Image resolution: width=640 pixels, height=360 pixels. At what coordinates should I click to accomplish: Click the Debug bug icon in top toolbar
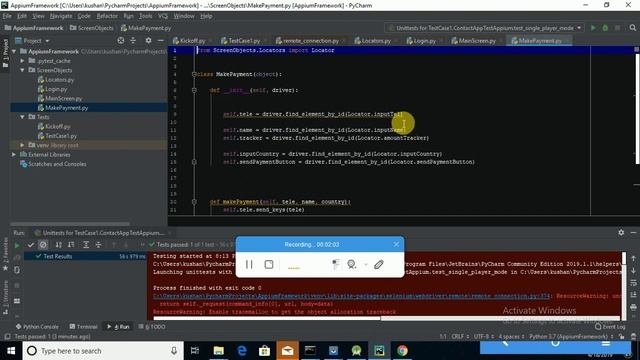click(x=605, y=28)
